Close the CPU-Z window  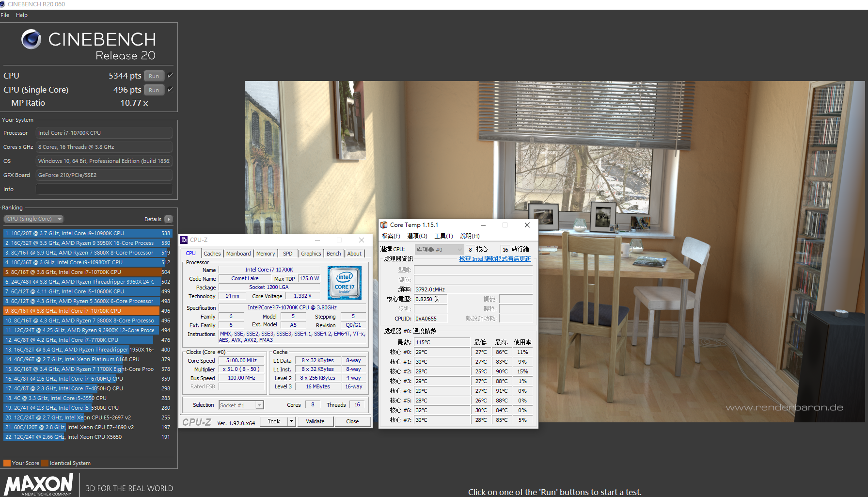(x=361, y=240)
